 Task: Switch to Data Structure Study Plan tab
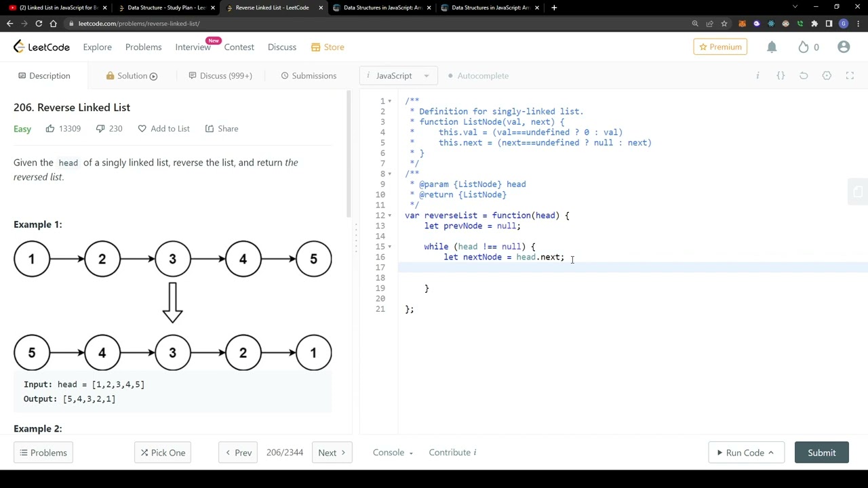[x=165, y=7]
